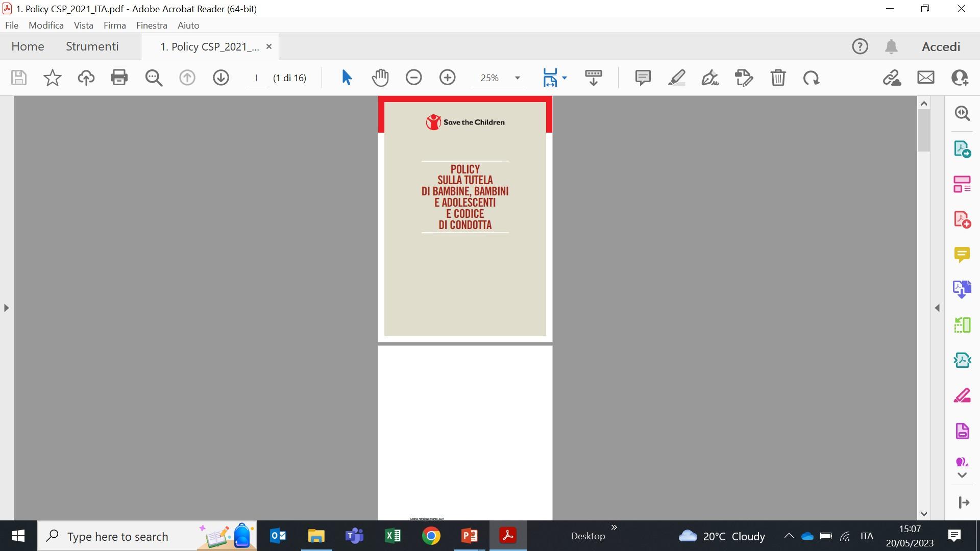980x551 pixels.
Task: Click the Accedi sign-in button
Action: point(941,46)
